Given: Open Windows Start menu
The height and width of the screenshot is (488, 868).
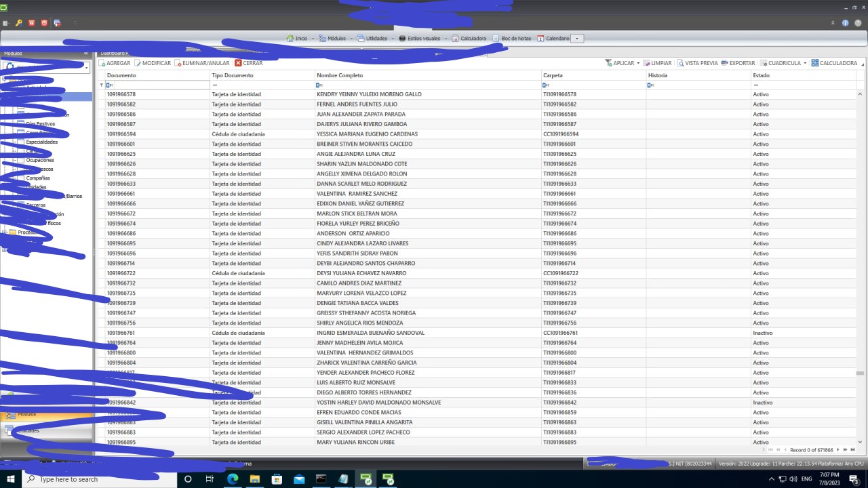Looking at the screenshot, I should [11, 479].
